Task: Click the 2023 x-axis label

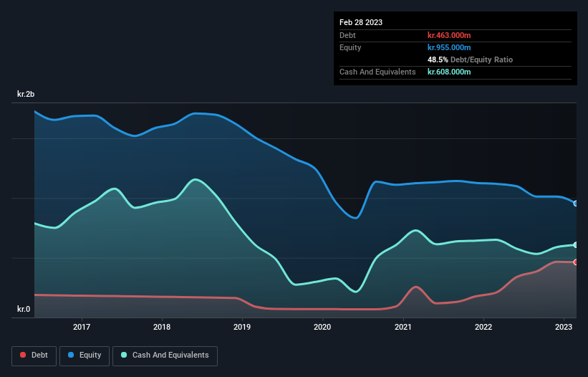Action: pos(564,327)
